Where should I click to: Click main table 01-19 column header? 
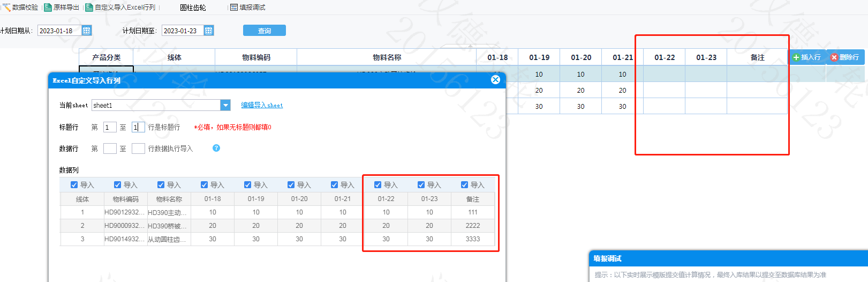point(539,57)
